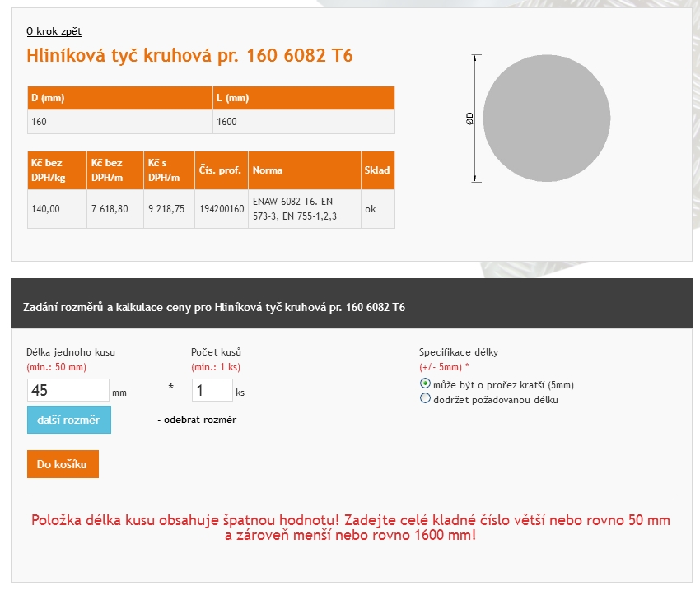Click the orange "Do košíku" button
700x595 pixels.
click(x=63, y=464)
